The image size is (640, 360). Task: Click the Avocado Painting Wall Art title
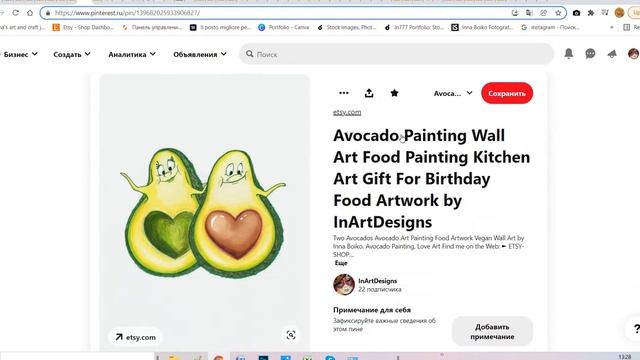(431, 179)
